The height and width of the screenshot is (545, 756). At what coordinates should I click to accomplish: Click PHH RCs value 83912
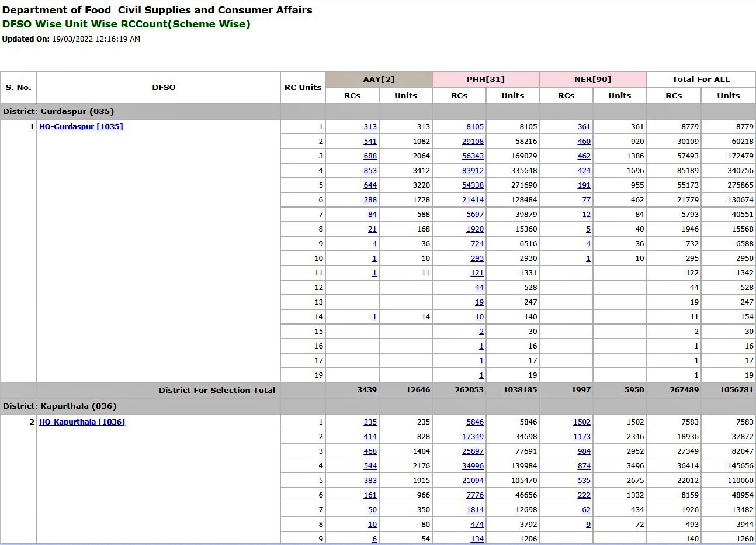coord(473,171)
